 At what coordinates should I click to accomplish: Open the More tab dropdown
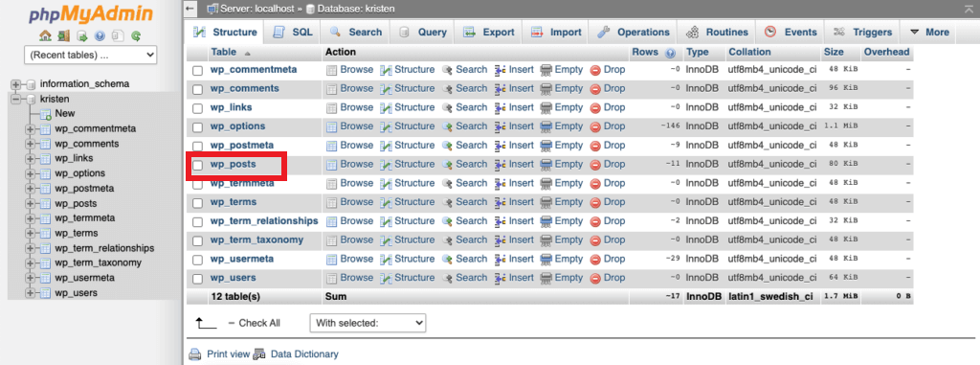pos(929,32)
